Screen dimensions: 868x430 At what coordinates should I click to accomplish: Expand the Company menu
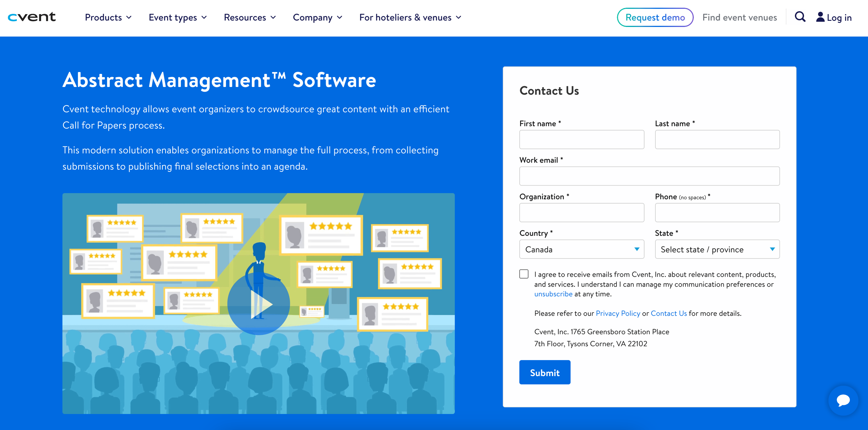(318, 18)
